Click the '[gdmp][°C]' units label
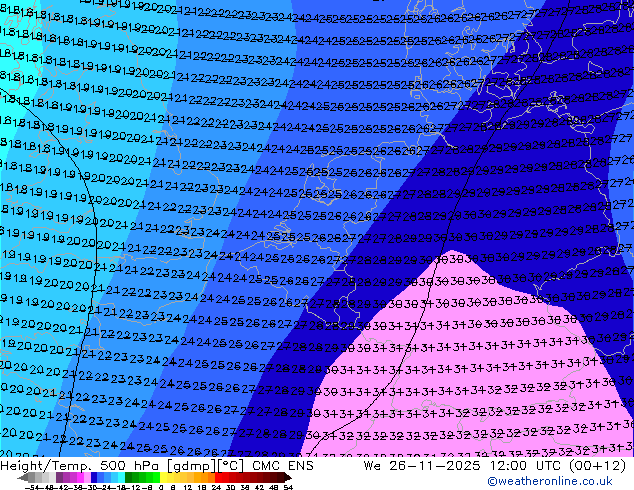Screen dimensions: 634x490 point(205,466)
